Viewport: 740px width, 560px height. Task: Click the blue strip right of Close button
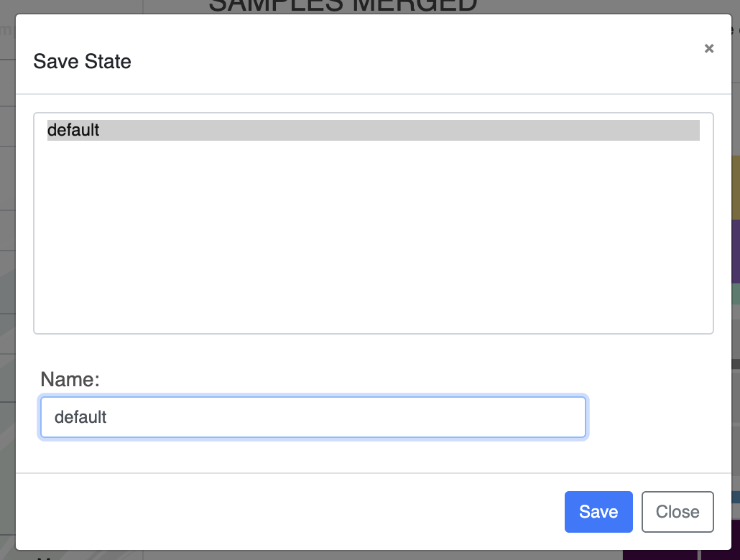736,497
